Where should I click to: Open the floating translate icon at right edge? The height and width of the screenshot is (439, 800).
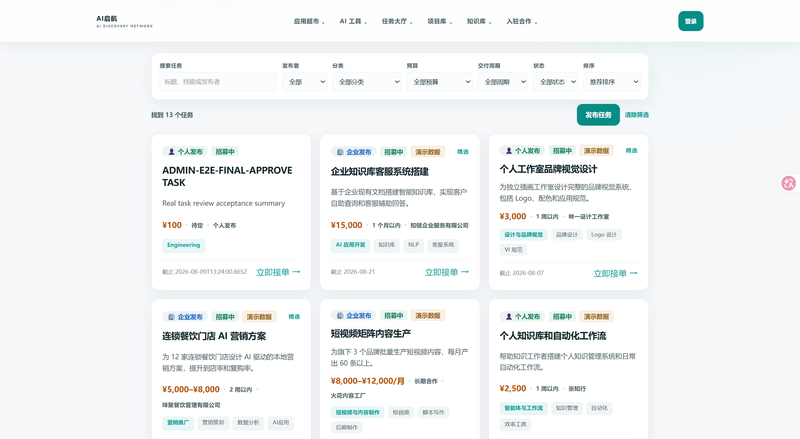pyautogui.click(x=789, y=183)
